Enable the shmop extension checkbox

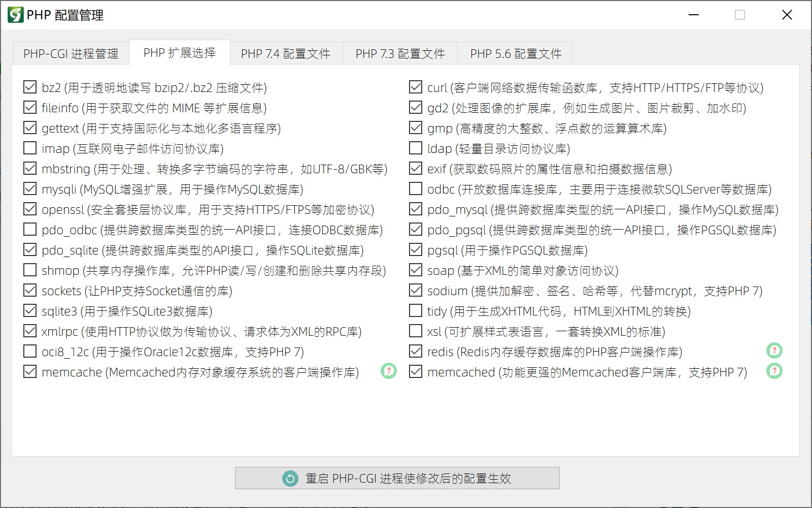click(30, 270)
